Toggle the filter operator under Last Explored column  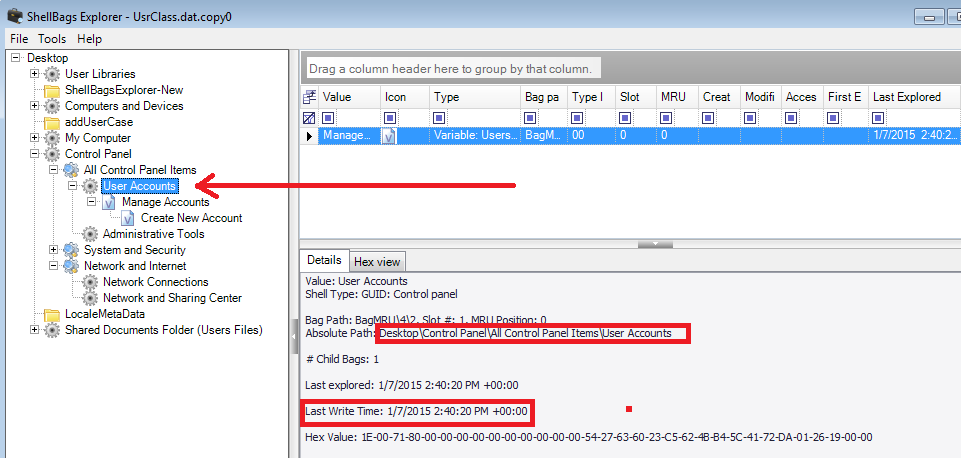(x=879, y=117)
